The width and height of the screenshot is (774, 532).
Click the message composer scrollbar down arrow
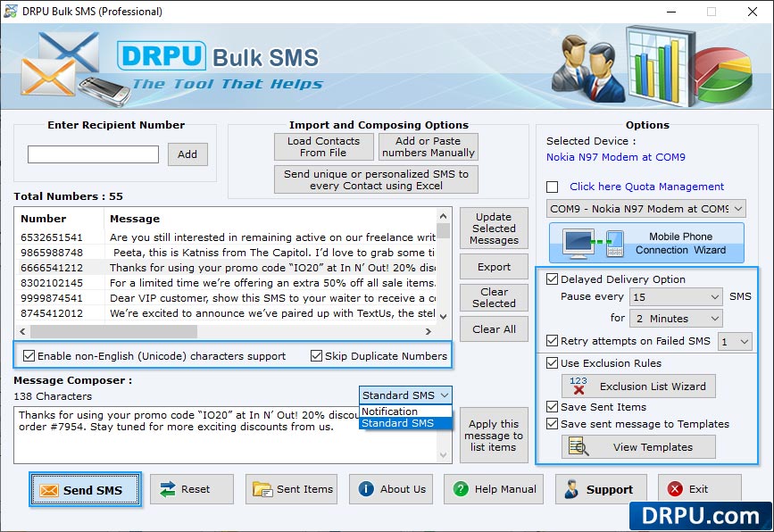point(444,455)
